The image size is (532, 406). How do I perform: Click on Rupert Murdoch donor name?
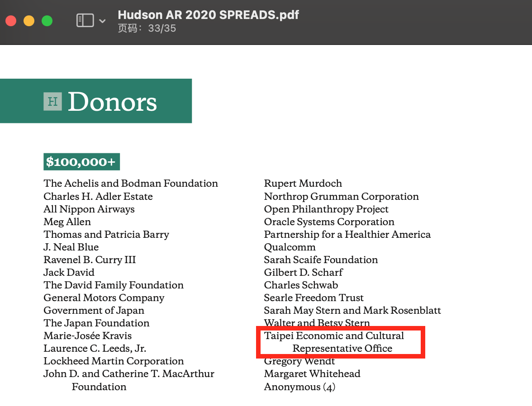pos(303,184)
